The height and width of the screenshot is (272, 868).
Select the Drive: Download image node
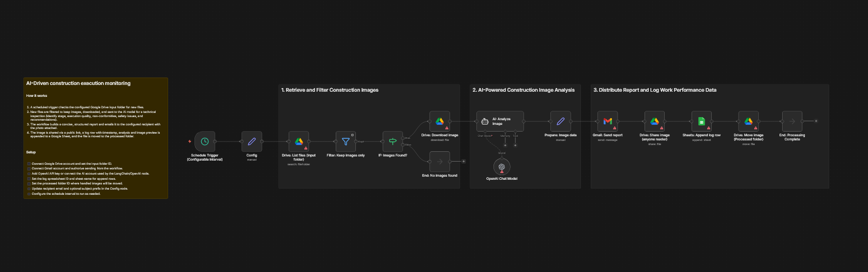[x=440, y=121]
